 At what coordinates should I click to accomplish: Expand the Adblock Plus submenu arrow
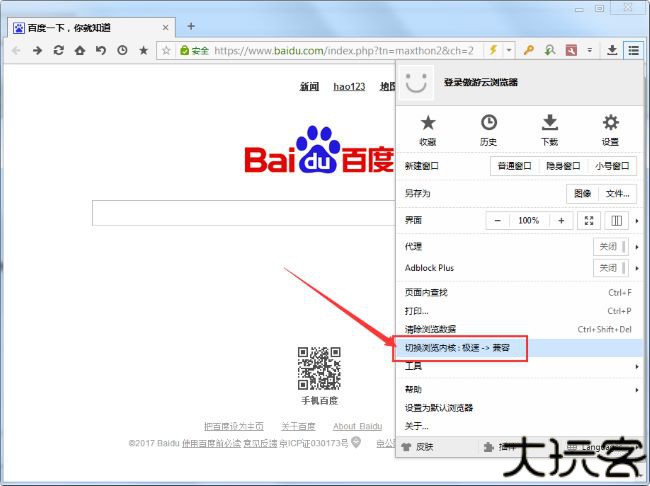click(637, 269)
